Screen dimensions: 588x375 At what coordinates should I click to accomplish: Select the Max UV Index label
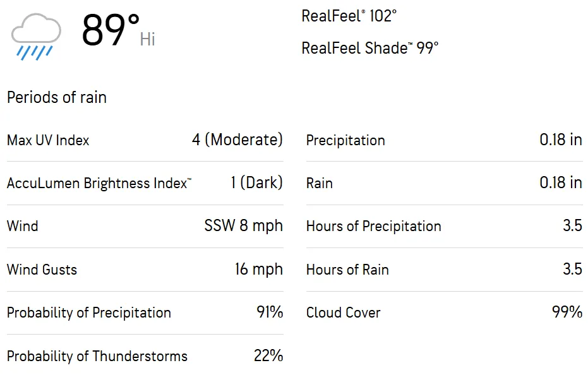tap(48, 140)
